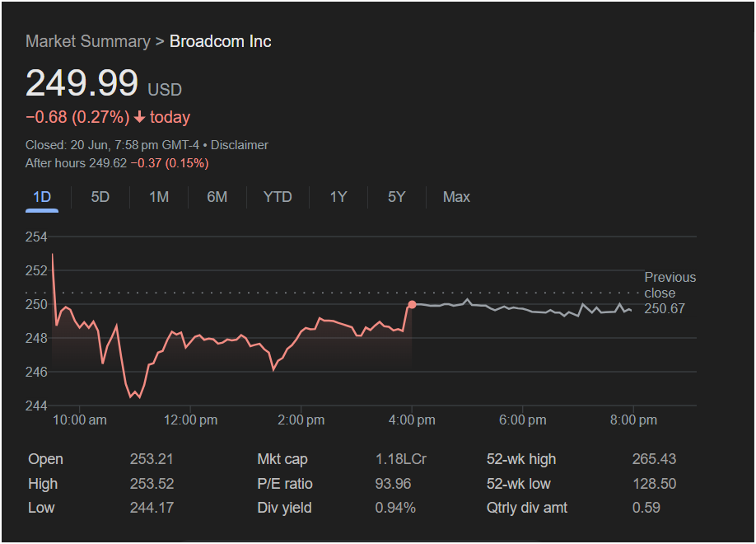Click the 254 y-axis label
The image size is (756, 544).
pos(36,237)
